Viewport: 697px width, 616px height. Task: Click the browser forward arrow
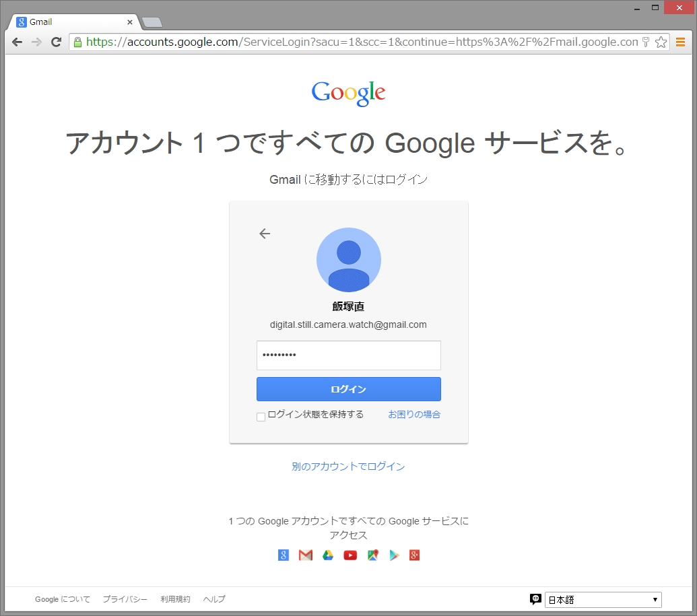[36, 42]
